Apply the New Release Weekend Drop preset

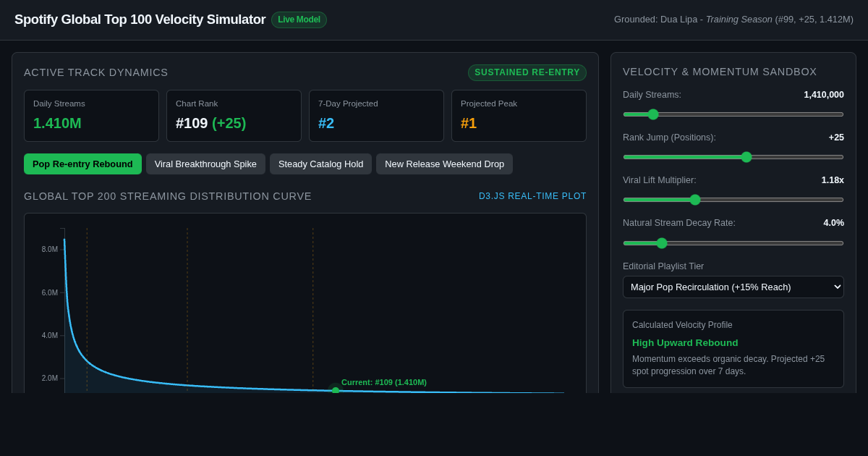point(444,164)
